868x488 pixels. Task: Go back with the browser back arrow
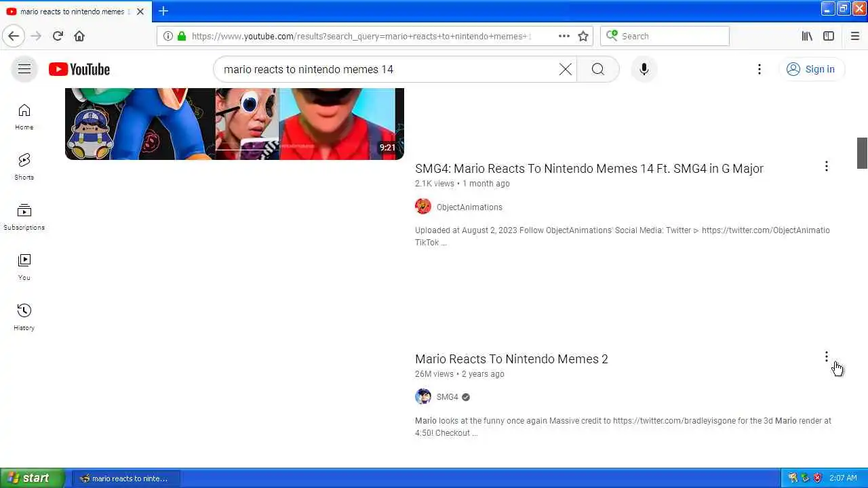point(14,36)
